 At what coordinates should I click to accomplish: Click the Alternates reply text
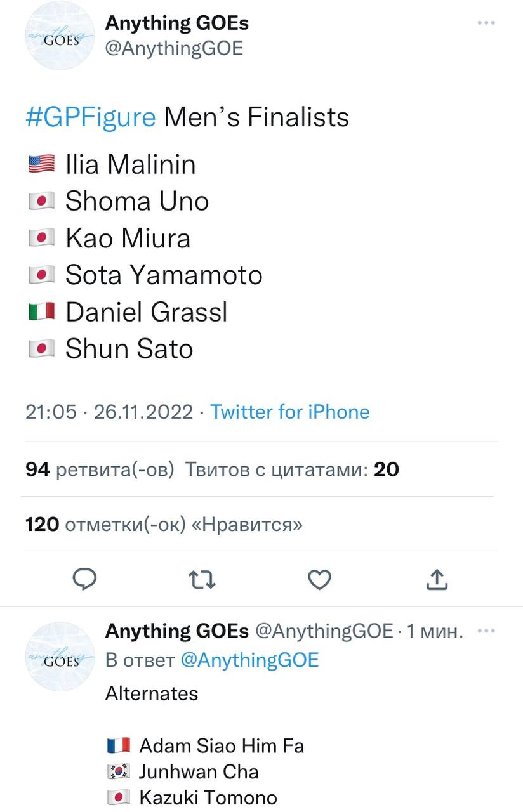[x=152, y=693]
